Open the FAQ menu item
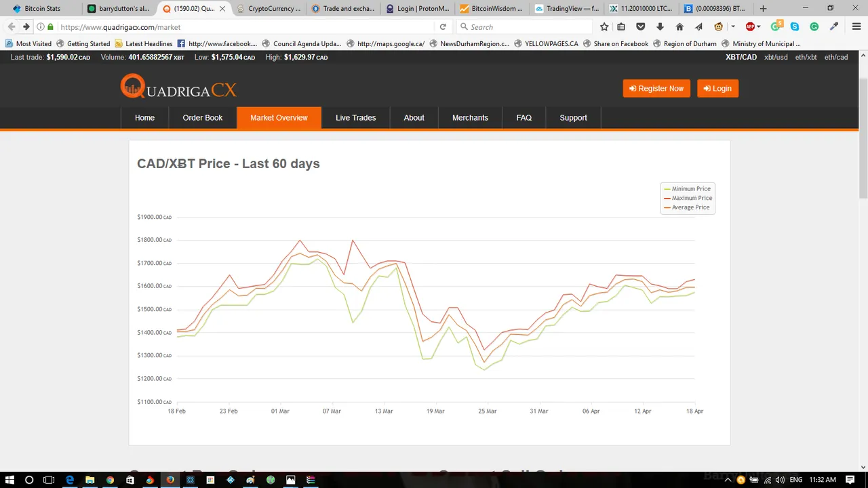 point(524,118)
